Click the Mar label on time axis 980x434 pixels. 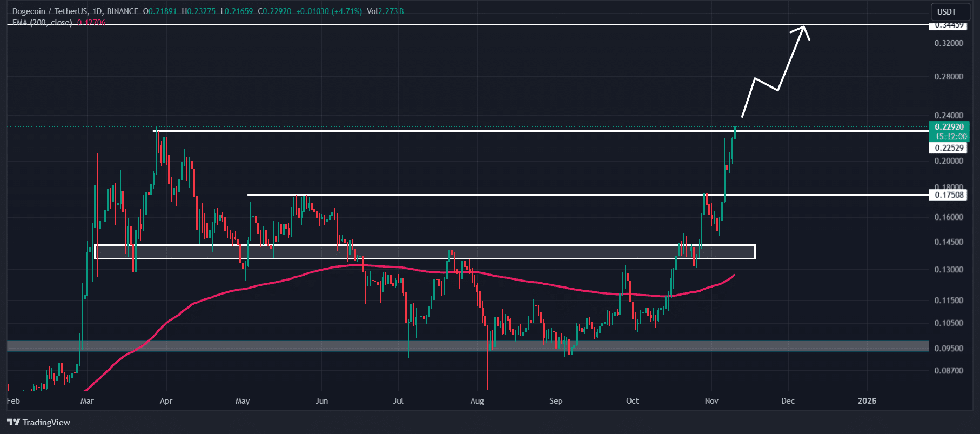point(87,400)
